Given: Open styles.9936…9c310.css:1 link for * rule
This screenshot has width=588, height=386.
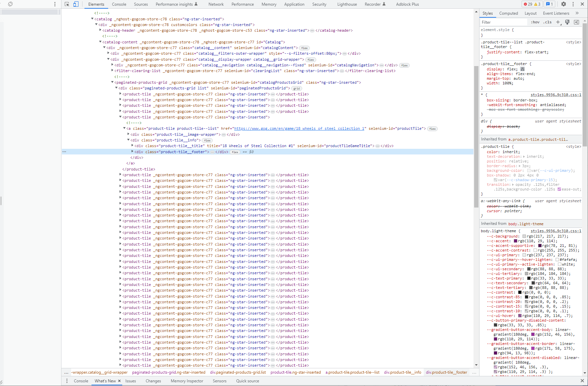Looking at the screenshot, I should [556, 95].
